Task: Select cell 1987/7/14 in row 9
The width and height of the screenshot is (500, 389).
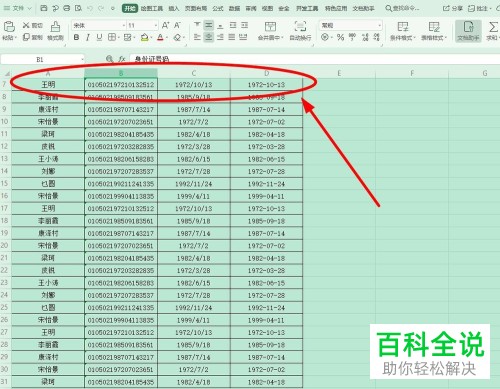Action: (x=194, y=109)
